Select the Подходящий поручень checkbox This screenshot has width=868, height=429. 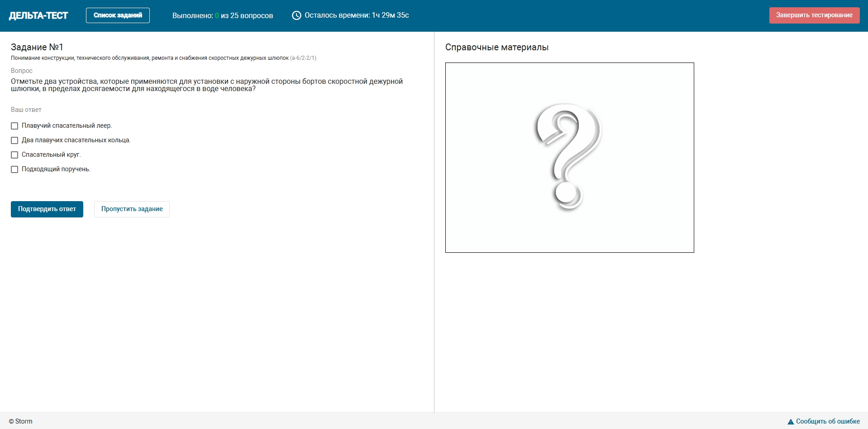click(14, 169)
